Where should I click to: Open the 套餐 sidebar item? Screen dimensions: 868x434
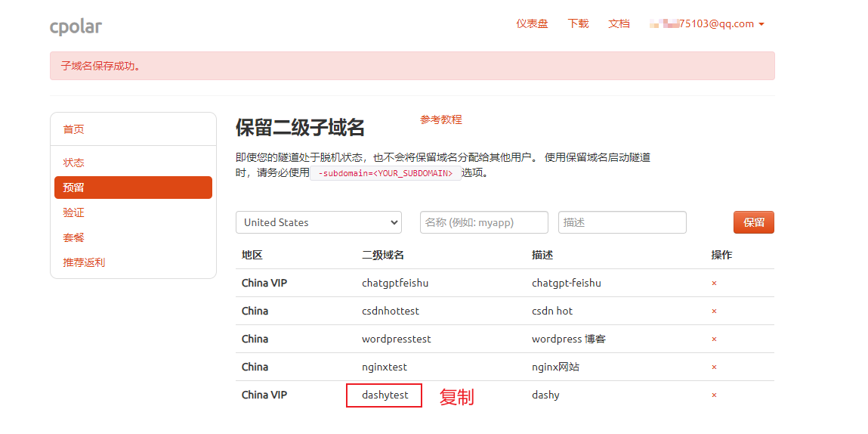(x=73, y=237)
